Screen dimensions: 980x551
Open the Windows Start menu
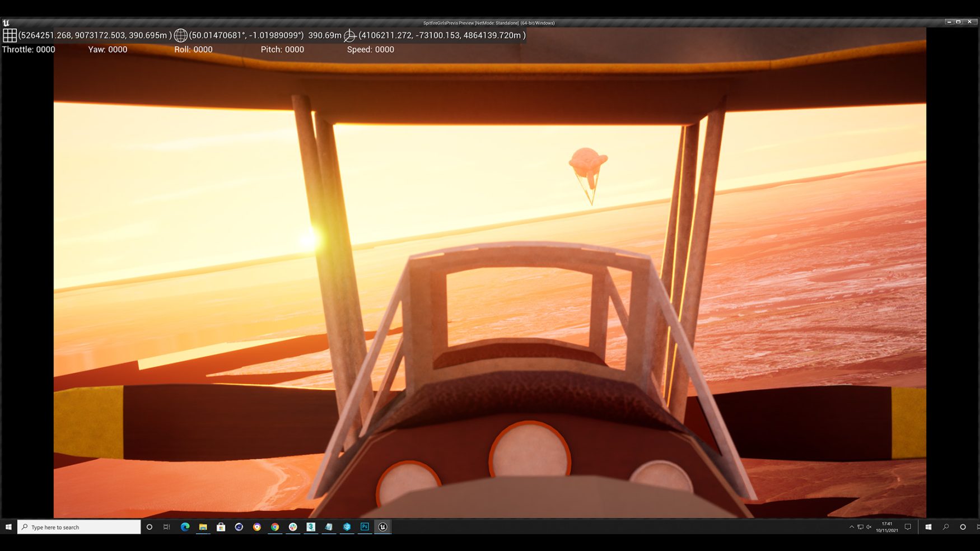[x=8, y=527]
